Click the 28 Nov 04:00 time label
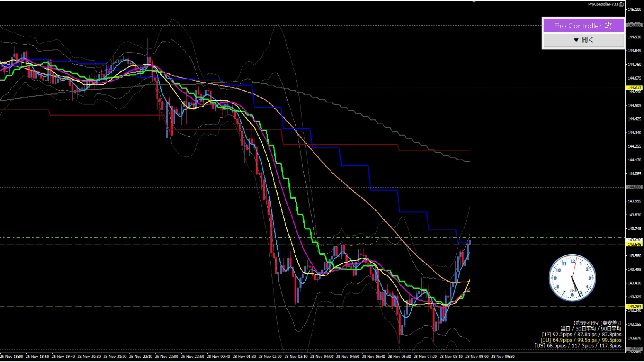Screen dimensions: 644x362 pyautogui.click(x=322, y=357)
